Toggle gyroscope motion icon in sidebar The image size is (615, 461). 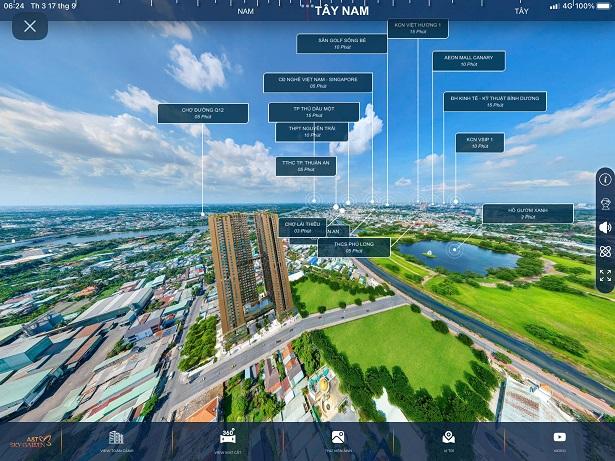605,251
